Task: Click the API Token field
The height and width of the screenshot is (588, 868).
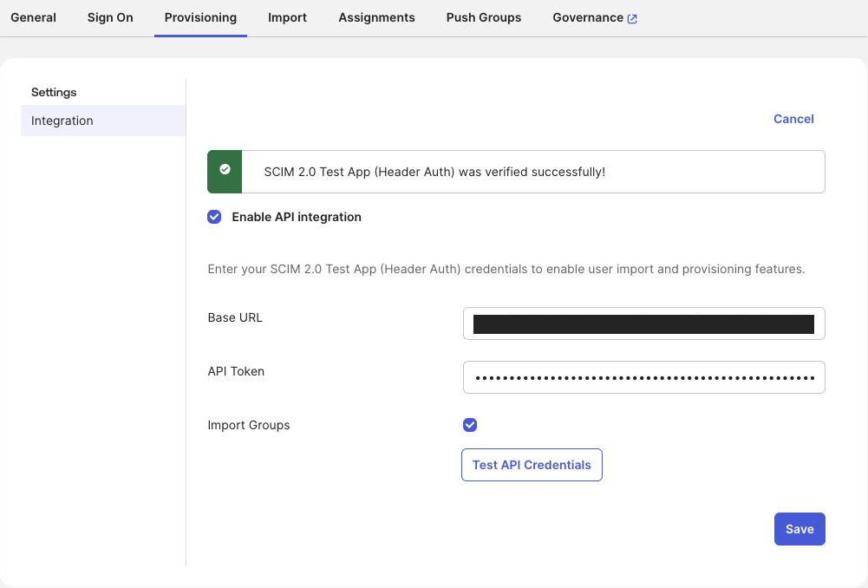Action: [x=643, y=377]
